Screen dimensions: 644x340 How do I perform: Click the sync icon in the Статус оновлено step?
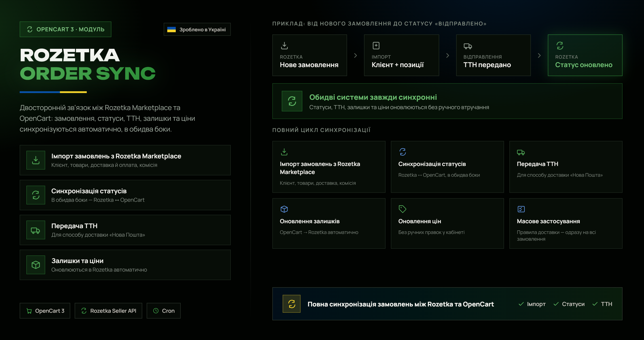click(560, 45)
